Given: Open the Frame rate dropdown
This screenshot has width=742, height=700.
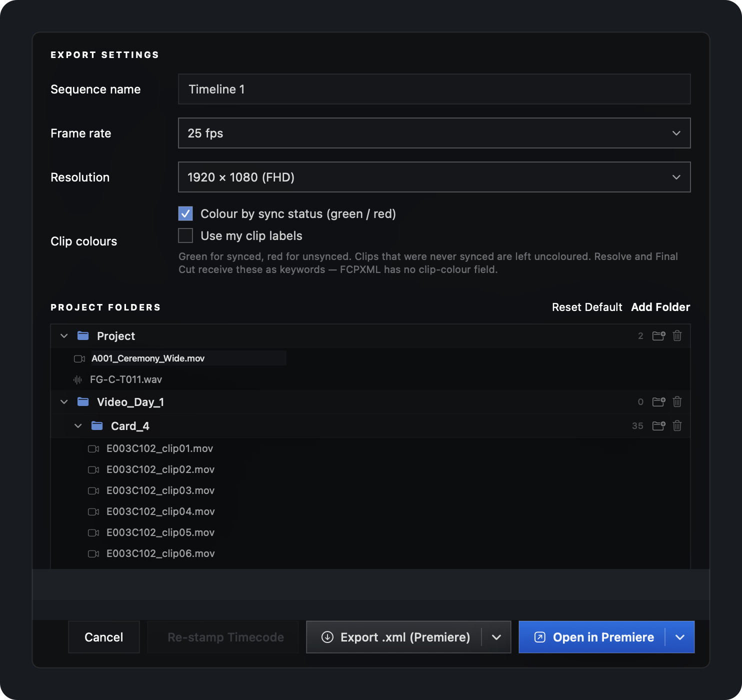Looking at the screenshot, I should 434,133.
